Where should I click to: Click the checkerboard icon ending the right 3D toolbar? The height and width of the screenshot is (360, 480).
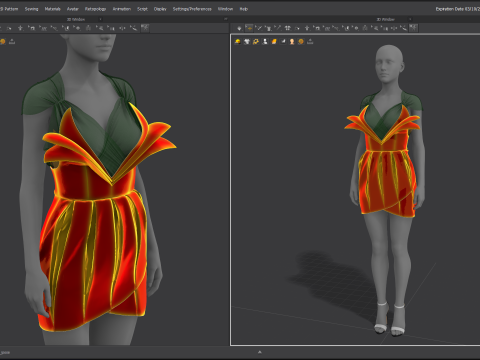tap(413, 28)
